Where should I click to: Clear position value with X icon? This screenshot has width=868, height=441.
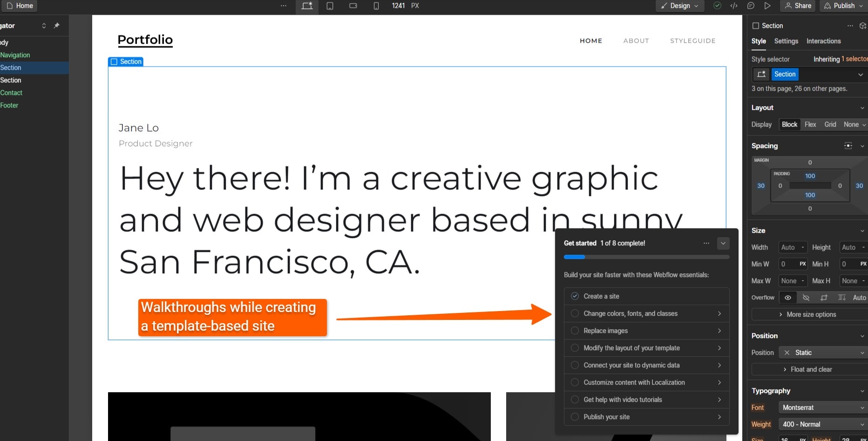[787, 353]
